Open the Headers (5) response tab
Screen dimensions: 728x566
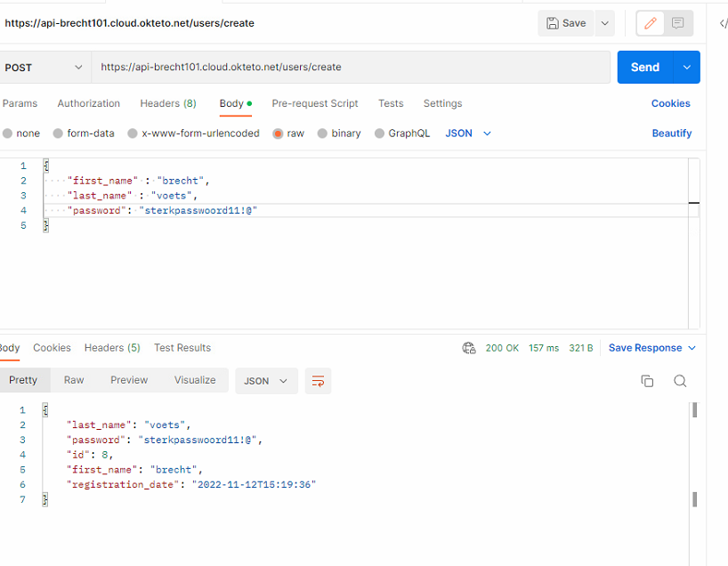112,348
